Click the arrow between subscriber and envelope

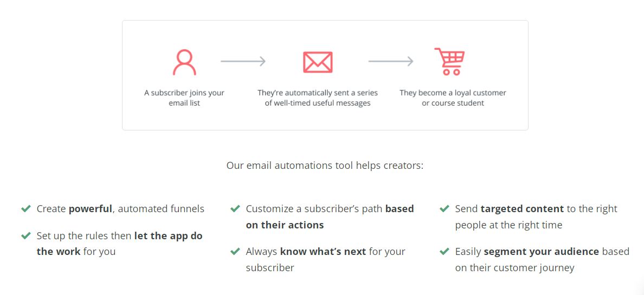point(243,62)
